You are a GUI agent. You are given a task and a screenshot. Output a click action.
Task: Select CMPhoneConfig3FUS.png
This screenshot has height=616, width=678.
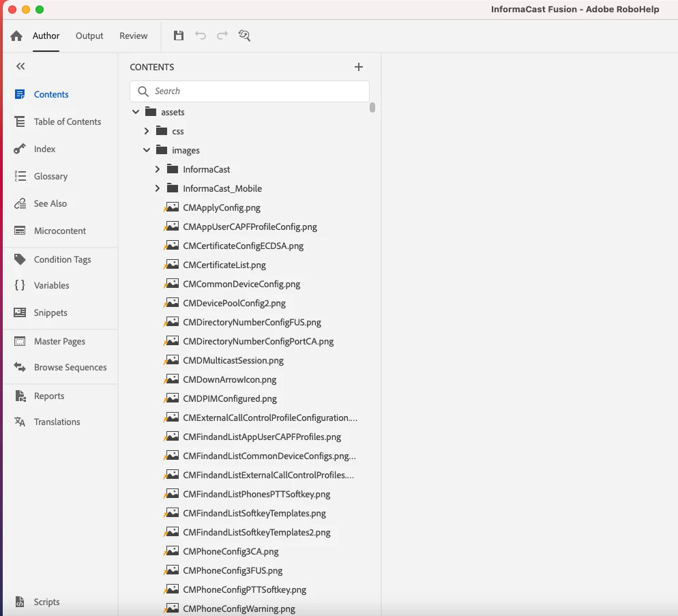(233, 570)
